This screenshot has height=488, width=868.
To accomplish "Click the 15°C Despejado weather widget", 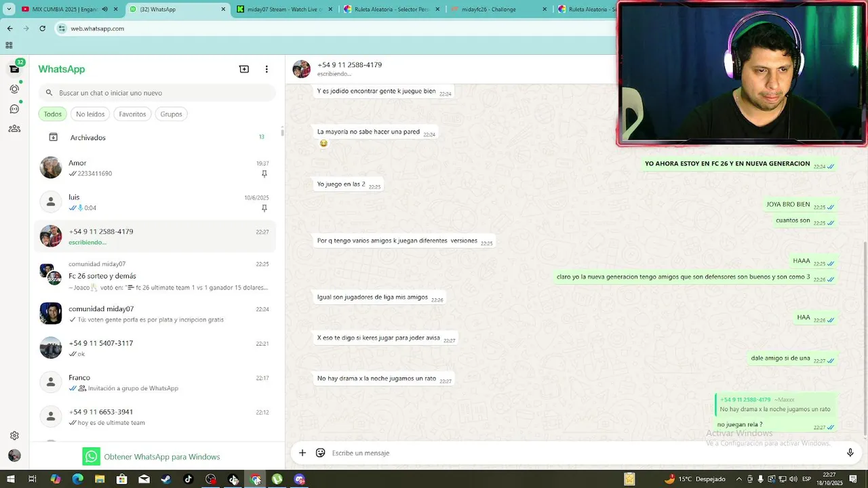I will [x=694, y=479].
